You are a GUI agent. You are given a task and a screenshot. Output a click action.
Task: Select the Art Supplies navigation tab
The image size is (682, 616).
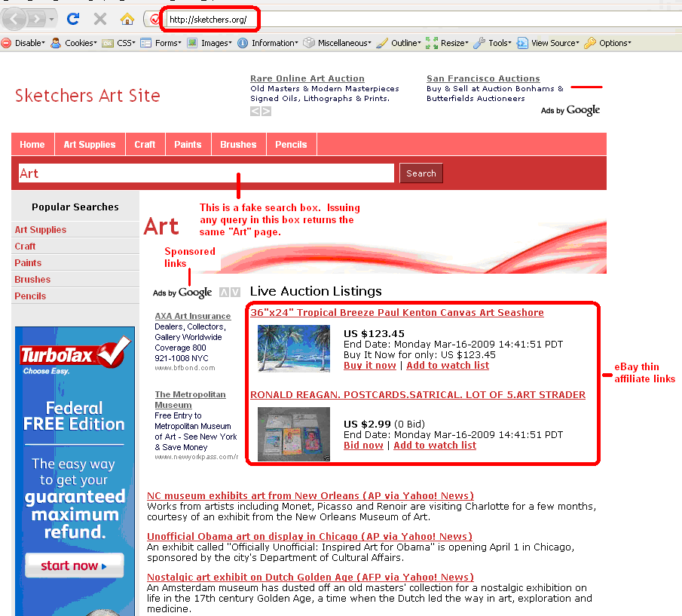tap(90, 145)
